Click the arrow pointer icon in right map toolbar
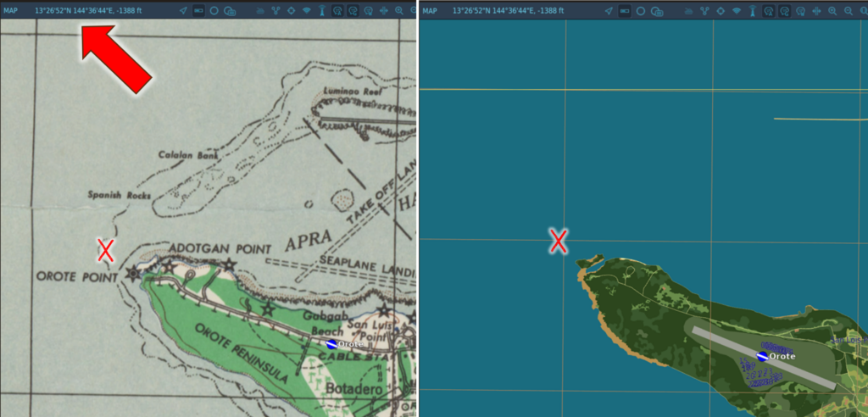The image size is (868, 417). tap(609, 11)
